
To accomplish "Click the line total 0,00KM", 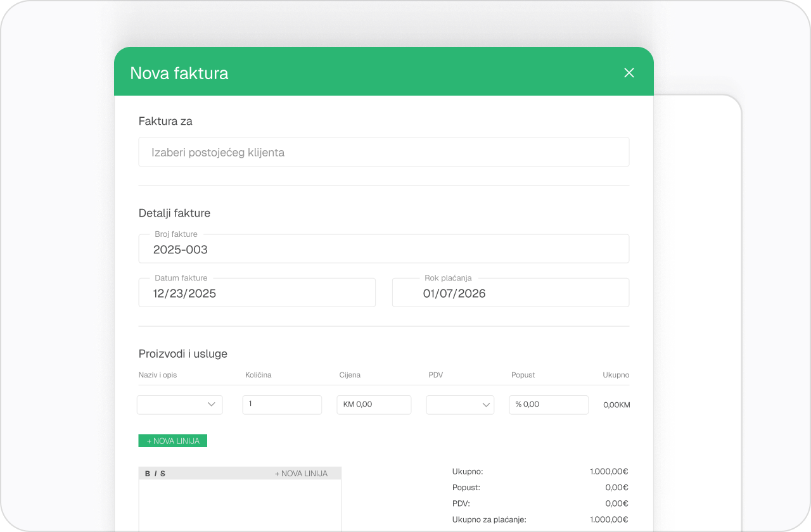I will [616, 405].
